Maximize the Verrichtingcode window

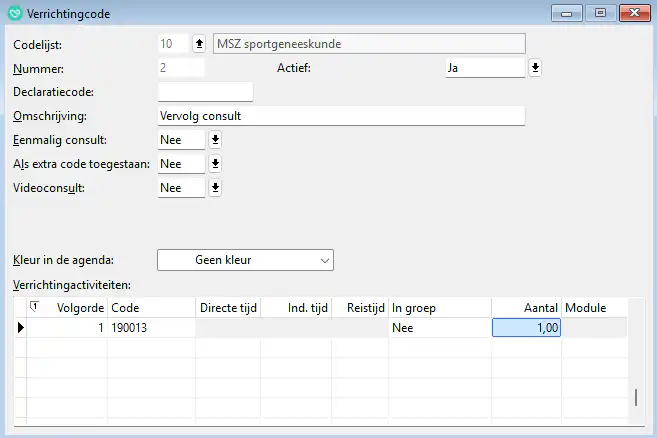click(600, 13)
